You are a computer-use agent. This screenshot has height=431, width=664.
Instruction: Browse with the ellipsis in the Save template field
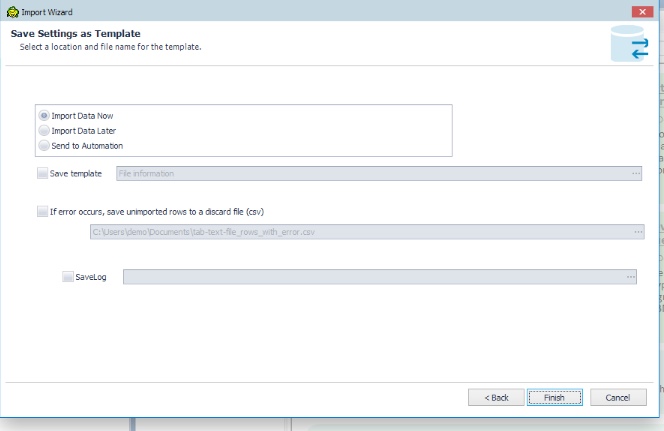pos(635,174)
